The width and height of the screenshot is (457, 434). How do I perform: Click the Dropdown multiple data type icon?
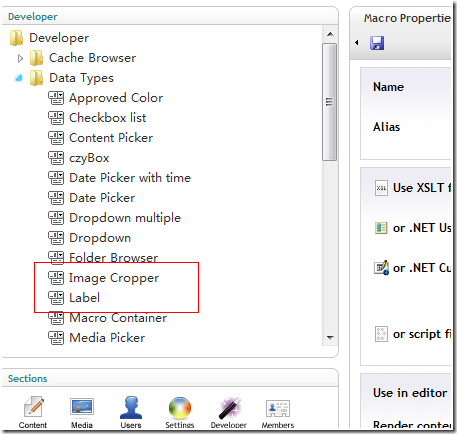coord(56,218)
